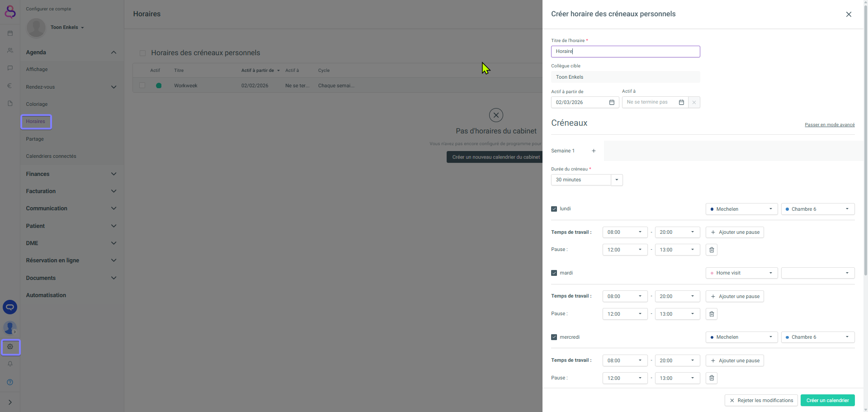The image size is (868, 412).
Task: Click the settings gear icon in left sidebar
Action: 10,347
